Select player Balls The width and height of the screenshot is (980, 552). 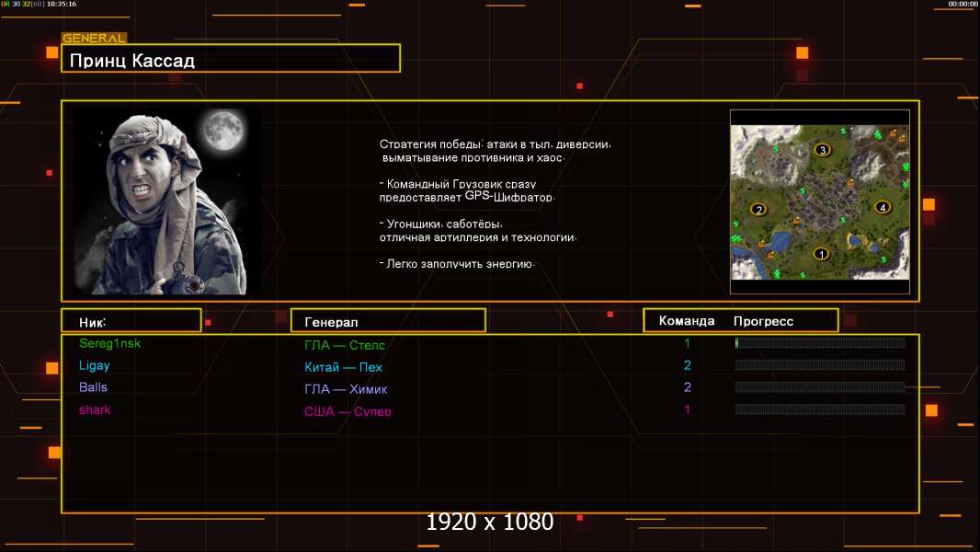[93, 387]
